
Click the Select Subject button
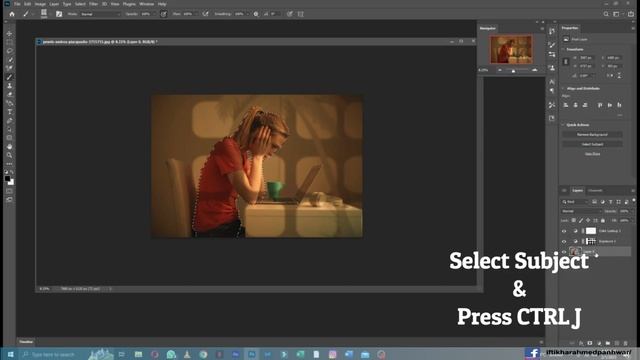click(x=592, y=144)
